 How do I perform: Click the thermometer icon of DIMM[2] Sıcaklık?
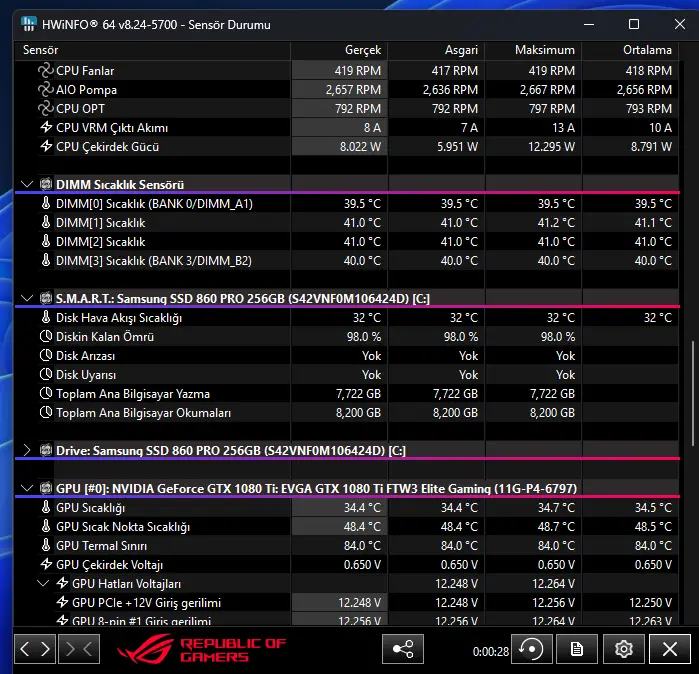tap(46, 241)
